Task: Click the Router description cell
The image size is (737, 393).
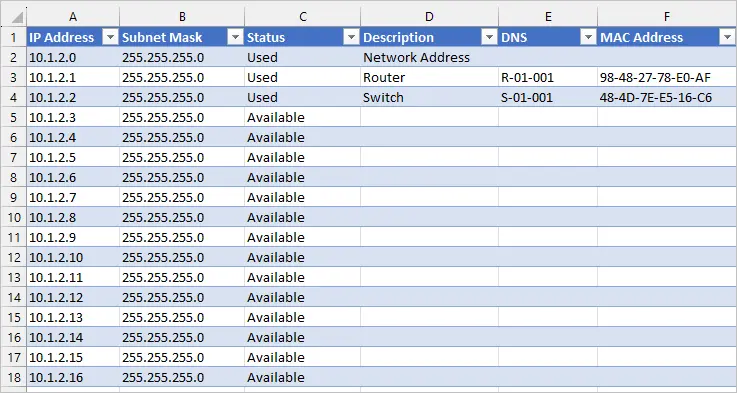Action: [x=429, y=77]
